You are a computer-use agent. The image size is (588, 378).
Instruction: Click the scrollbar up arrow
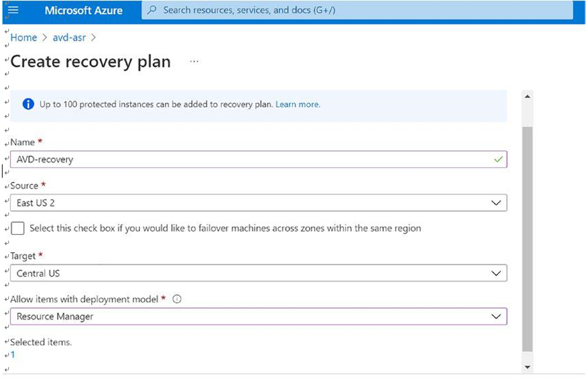[527, 96]
